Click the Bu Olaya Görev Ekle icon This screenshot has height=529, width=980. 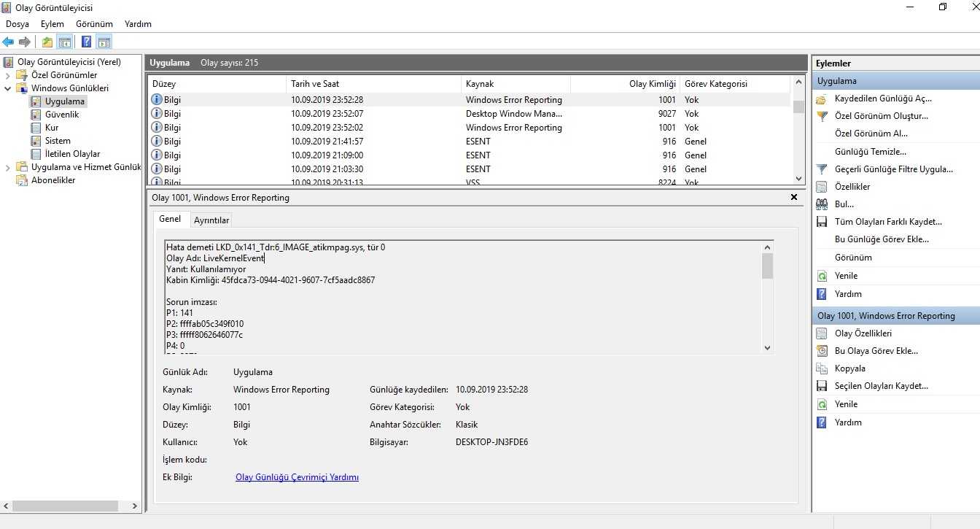tap(822, 351)
